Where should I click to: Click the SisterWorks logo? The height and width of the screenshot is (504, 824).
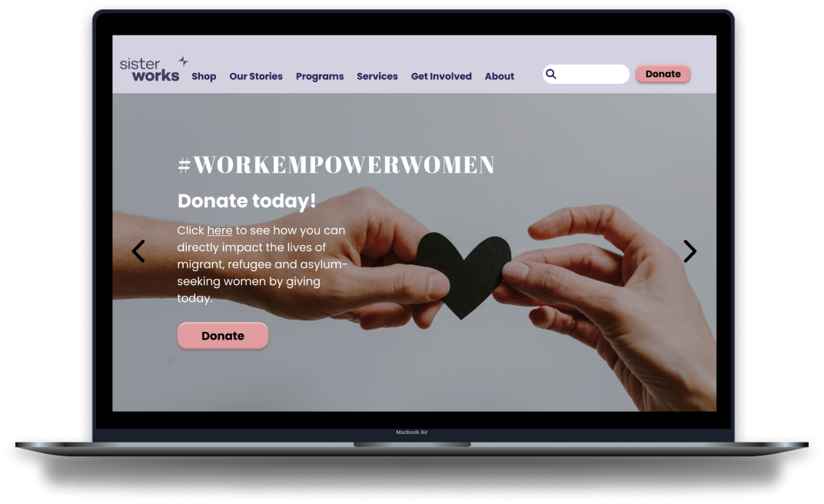click(x=149, y=70)
